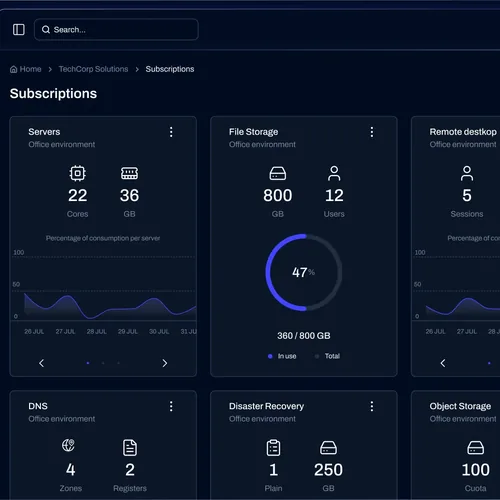
Task: Click the DNS card title
Action: (x=38, y=406)
